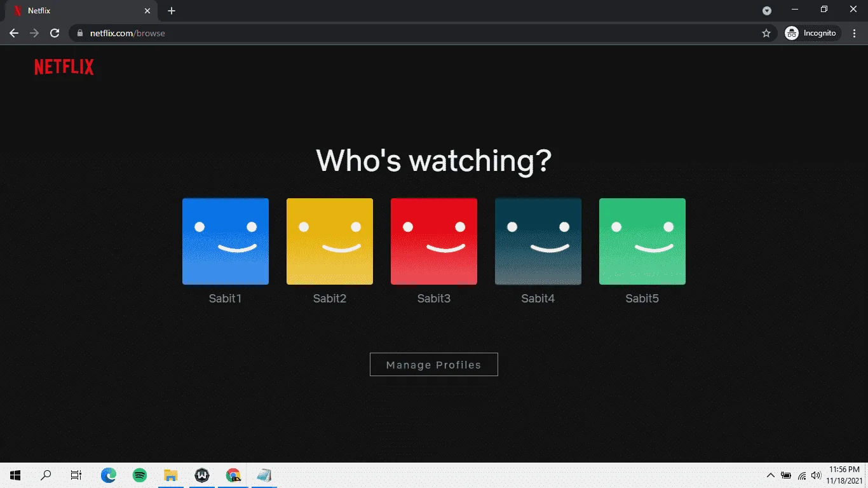Reload the Netflix page
The height and width of the screenshot is (488, 868).
coord(55,33)
